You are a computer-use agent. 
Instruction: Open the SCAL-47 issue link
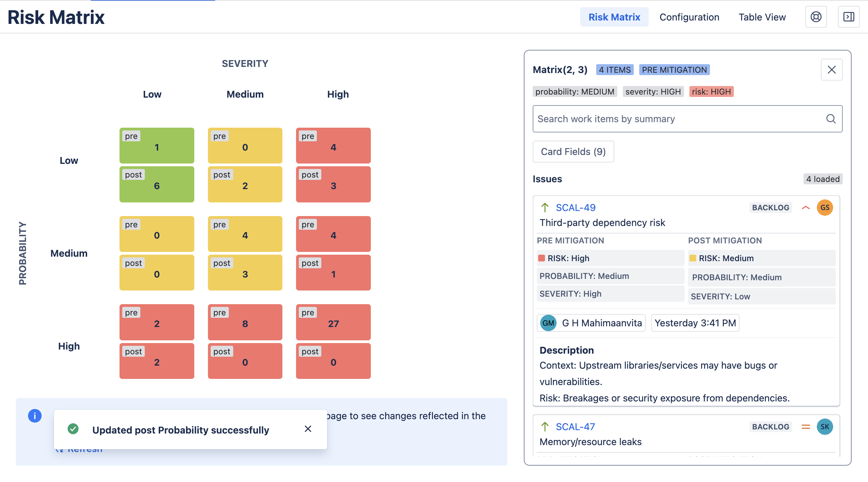point(575,427)
